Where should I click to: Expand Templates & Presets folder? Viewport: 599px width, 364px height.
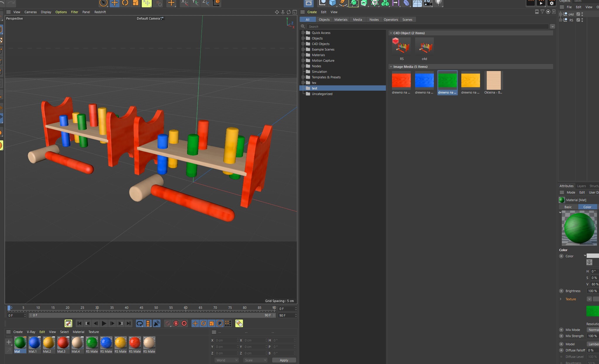[303, 77]
